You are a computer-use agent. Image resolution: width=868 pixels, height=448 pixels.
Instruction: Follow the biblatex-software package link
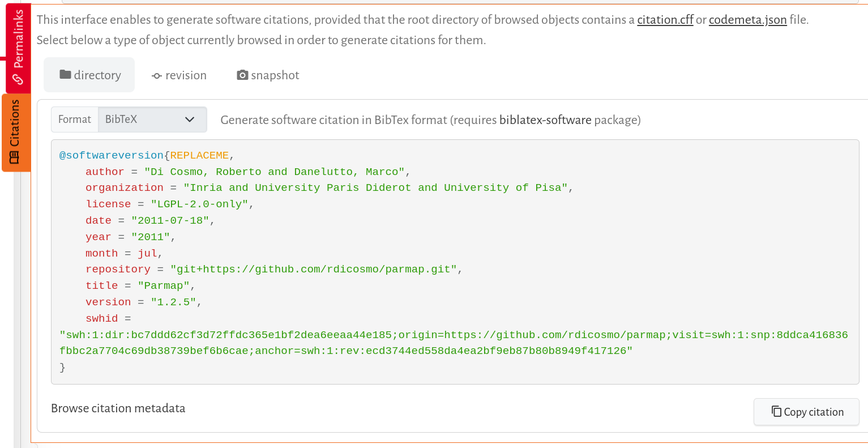tap(545, 120)
